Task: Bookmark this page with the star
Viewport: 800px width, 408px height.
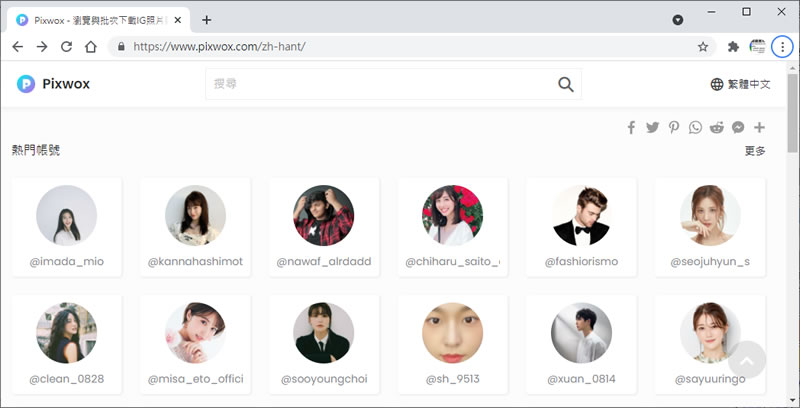Action: (703, 47)
